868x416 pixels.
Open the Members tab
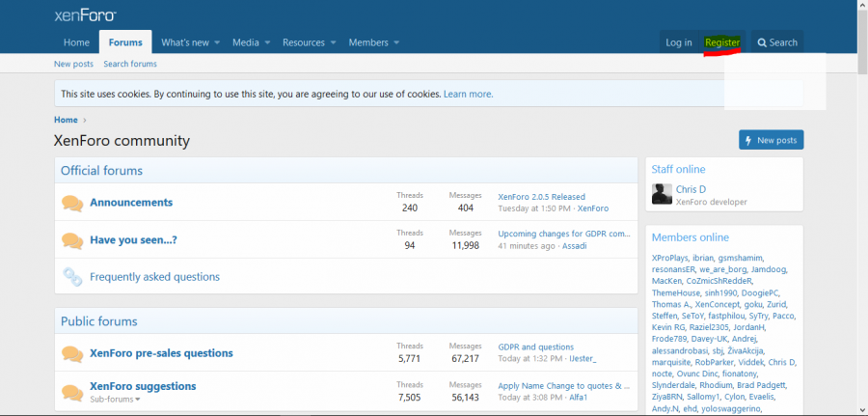coord(368,42)
